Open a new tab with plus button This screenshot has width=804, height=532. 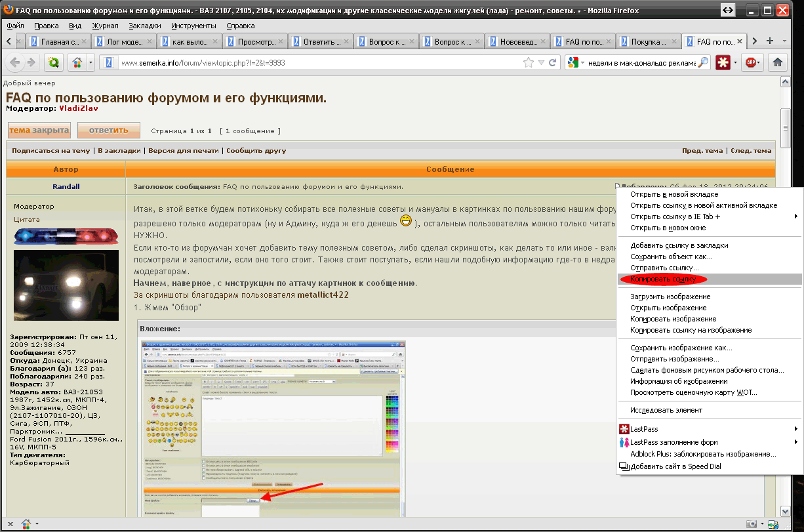point(770,41)
